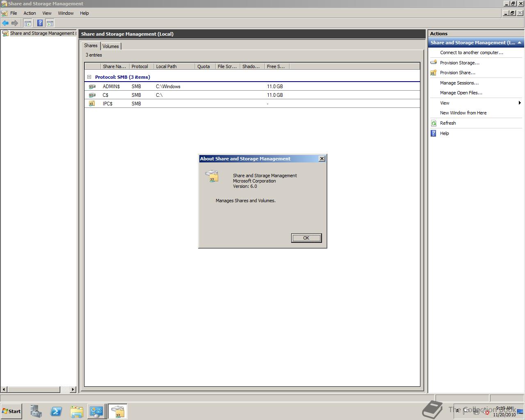
Task: Select Share and Storage Management tree node
Action: click(x=42, y=33)
